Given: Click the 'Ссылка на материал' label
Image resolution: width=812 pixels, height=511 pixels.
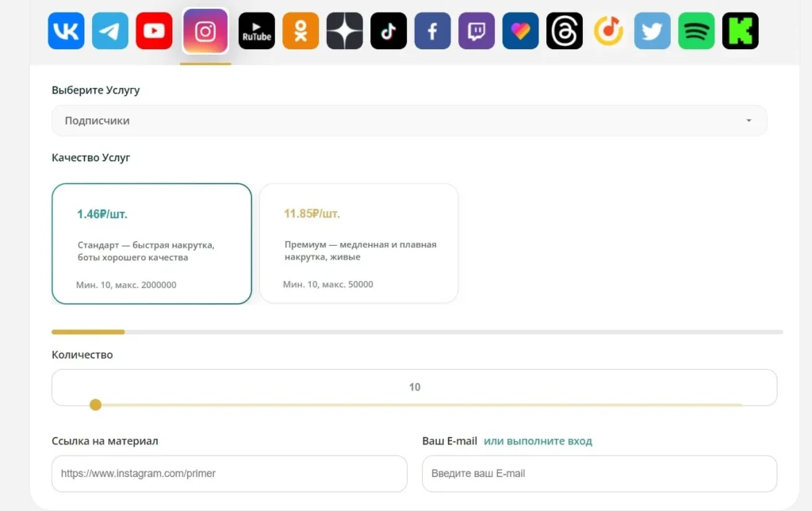Looking at the screenshot, I should [x=105, y=441].
